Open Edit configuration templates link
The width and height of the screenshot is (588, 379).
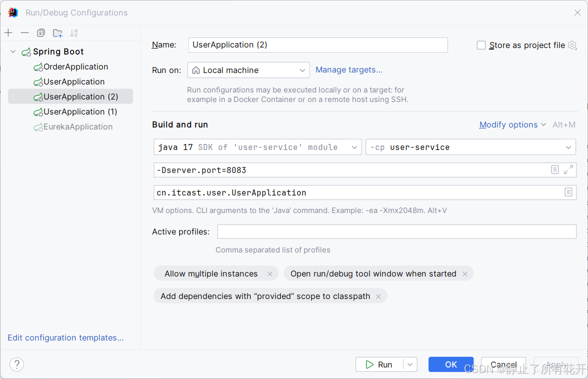[65, 338]
